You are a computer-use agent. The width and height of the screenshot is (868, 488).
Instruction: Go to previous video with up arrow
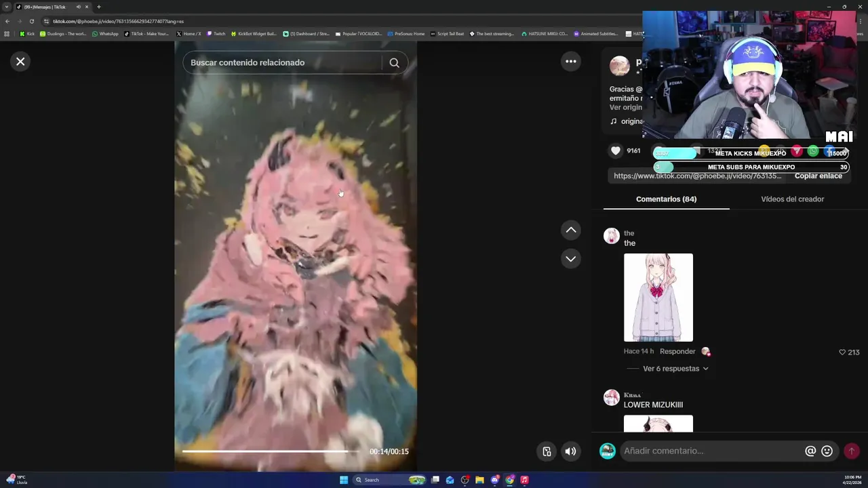tap(571, 230)
